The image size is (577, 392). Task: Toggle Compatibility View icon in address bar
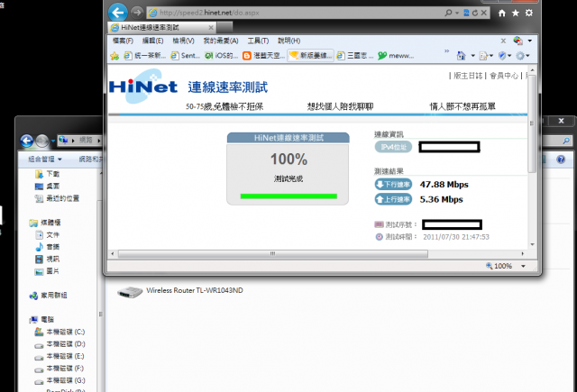pyautogui.click(x=466, y=13)
